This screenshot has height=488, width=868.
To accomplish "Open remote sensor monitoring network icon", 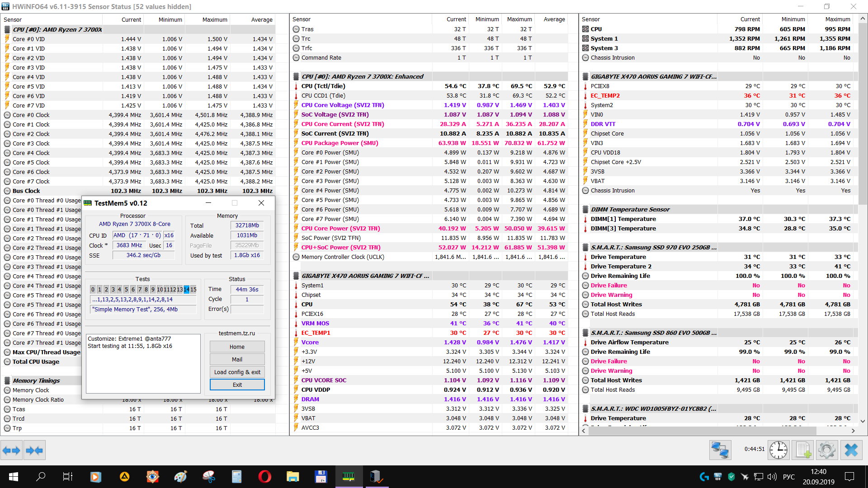I will [x=720, y=450].
